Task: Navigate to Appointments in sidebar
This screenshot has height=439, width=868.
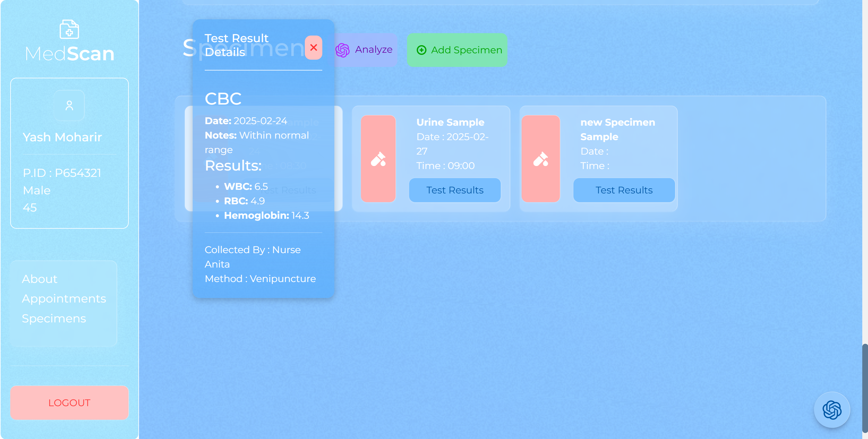Action: (x=64, y=299)
